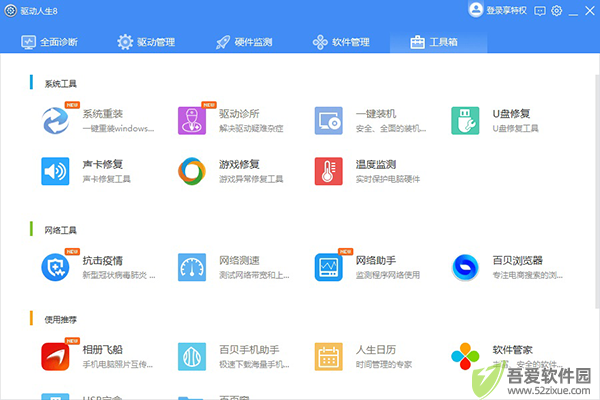Open the 系统重装 tool icon
Image resolution: width=600 pixels, height=400 pixels.
[55, 121]
